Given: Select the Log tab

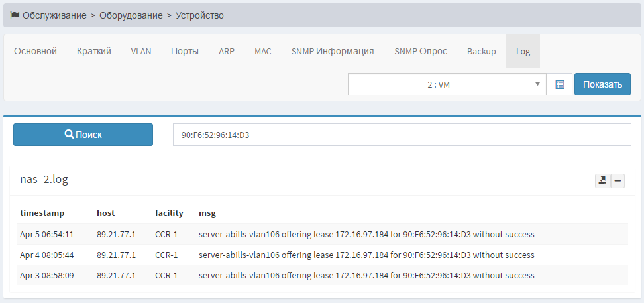Looking at the screenshot, I should pyautogui.click(x=523, y=51).
